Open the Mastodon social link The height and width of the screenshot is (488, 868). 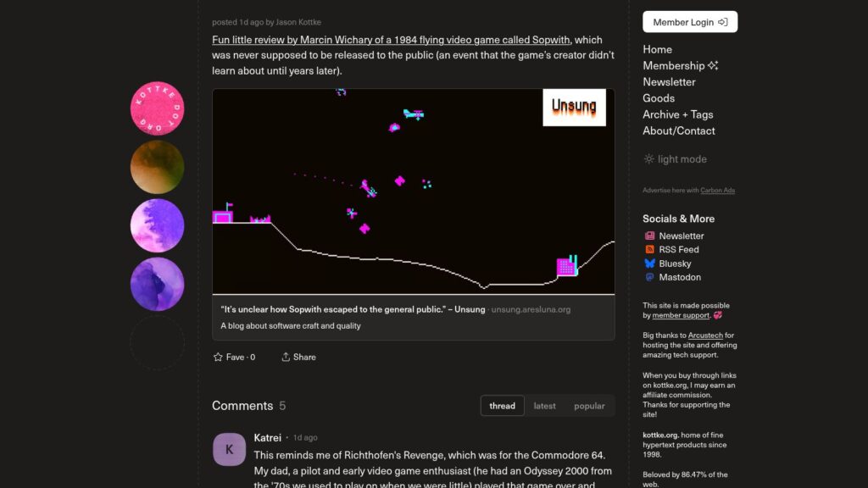pos(680,277)
